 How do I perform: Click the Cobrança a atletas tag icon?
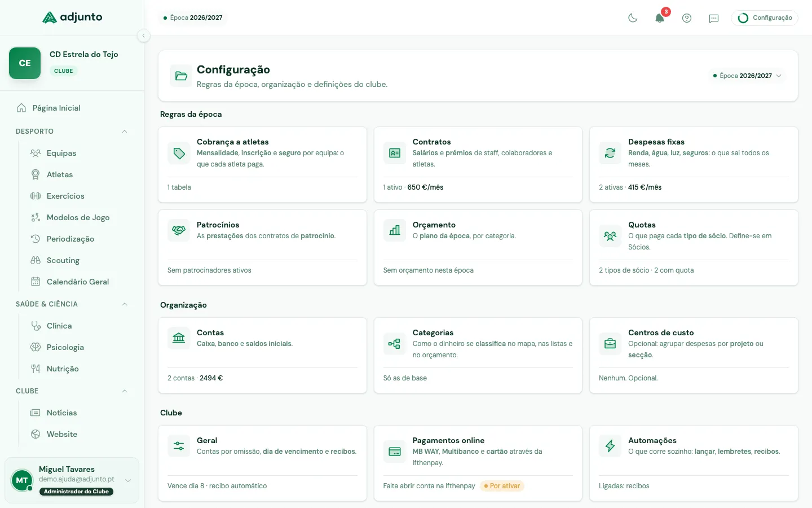[179, 153]
